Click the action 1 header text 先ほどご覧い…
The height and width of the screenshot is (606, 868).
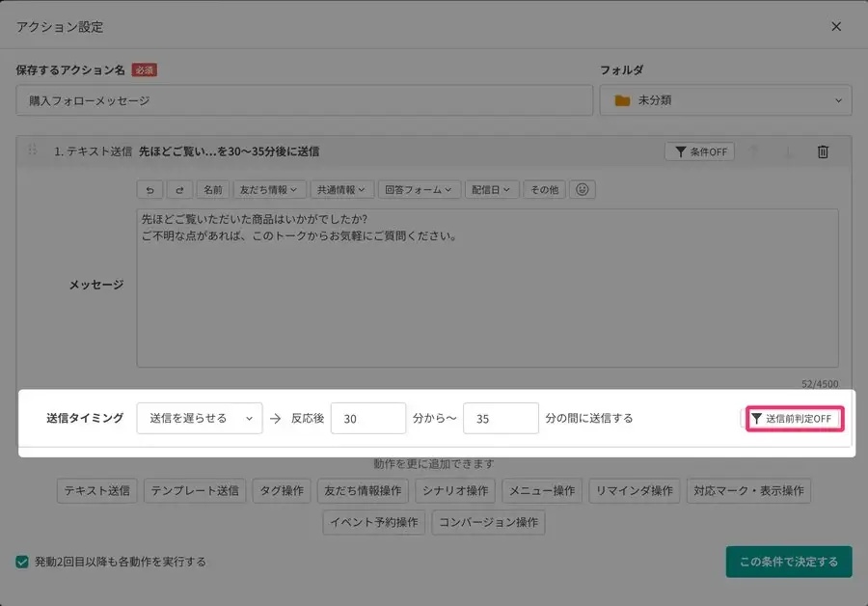pyautogui.click(x=229, y=151)
